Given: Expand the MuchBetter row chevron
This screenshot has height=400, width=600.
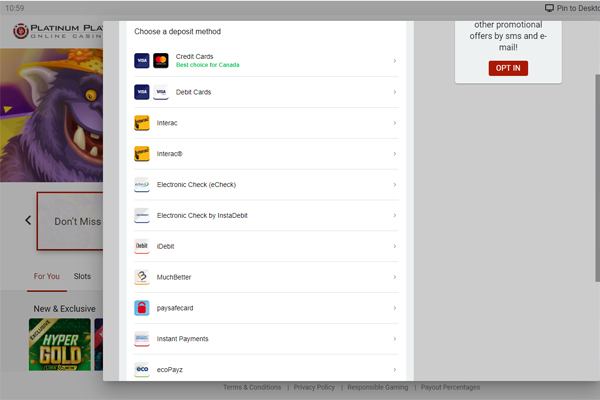Looking at the screenshot, I should [395, 277].
